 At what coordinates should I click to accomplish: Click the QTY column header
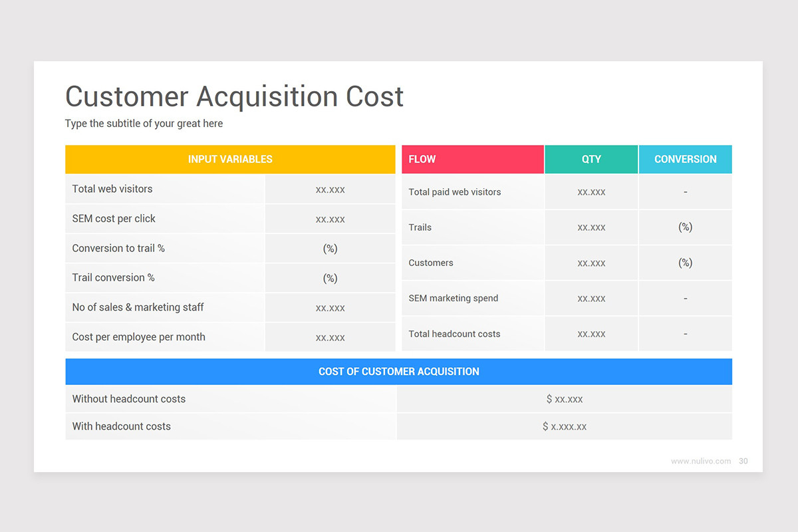click(x=591, y=160)
